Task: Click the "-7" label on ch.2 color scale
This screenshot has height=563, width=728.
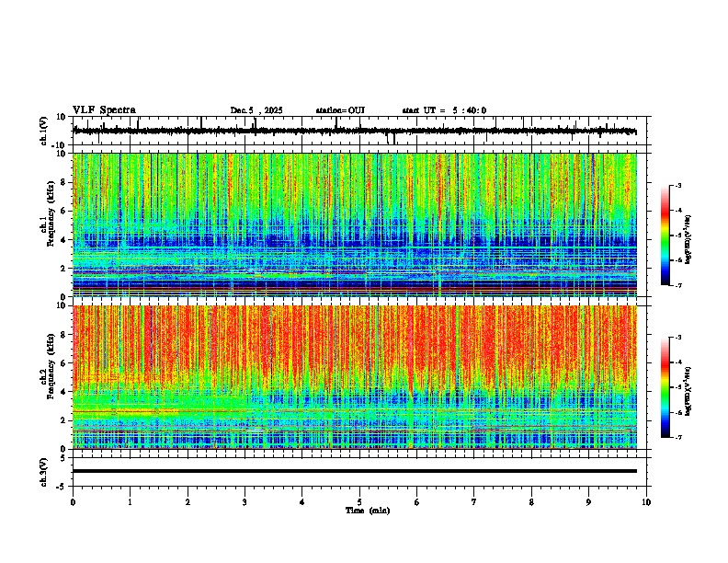Action: click(x=677, y=438)
